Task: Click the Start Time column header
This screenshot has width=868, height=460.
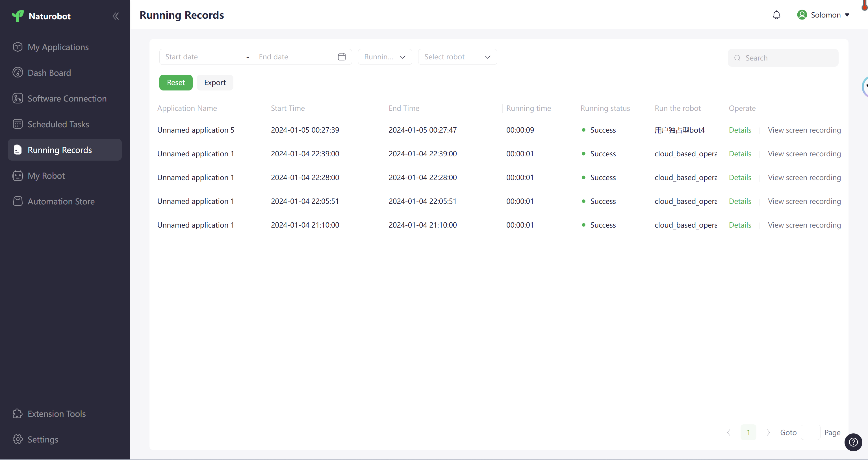Action: coord(288,108)
